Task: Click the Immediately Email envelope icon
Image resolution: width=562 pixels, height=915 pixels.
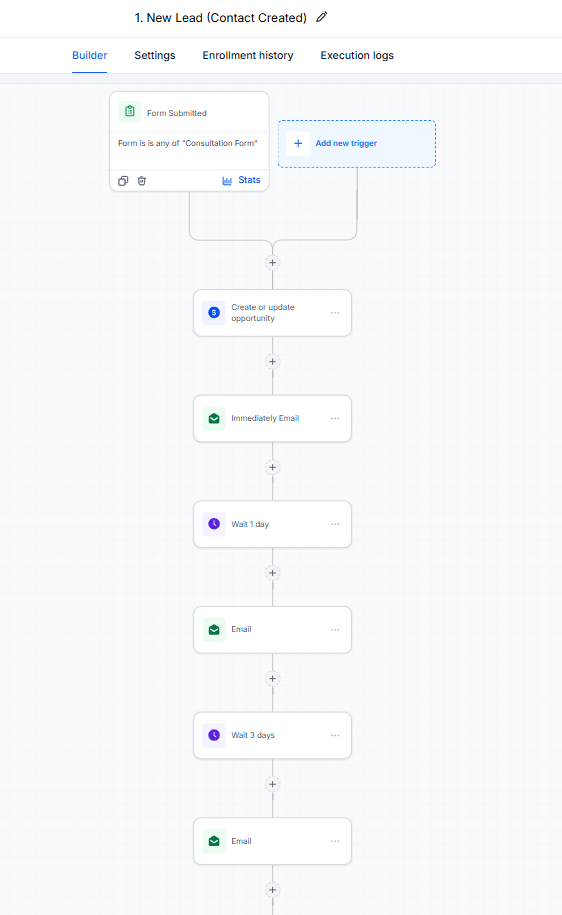Action: [214, 418]
